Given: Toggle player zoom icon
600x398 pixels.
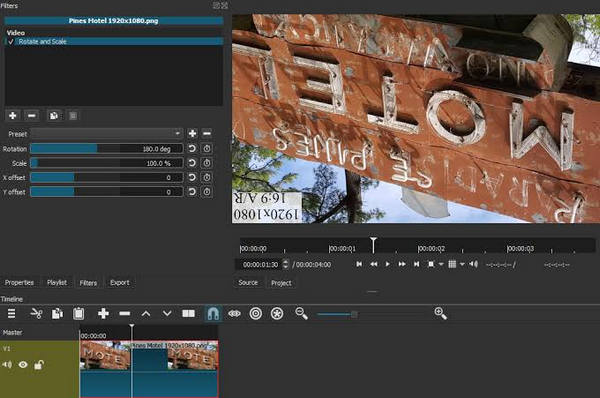Looking at the screenshot, I should point(431,264).
